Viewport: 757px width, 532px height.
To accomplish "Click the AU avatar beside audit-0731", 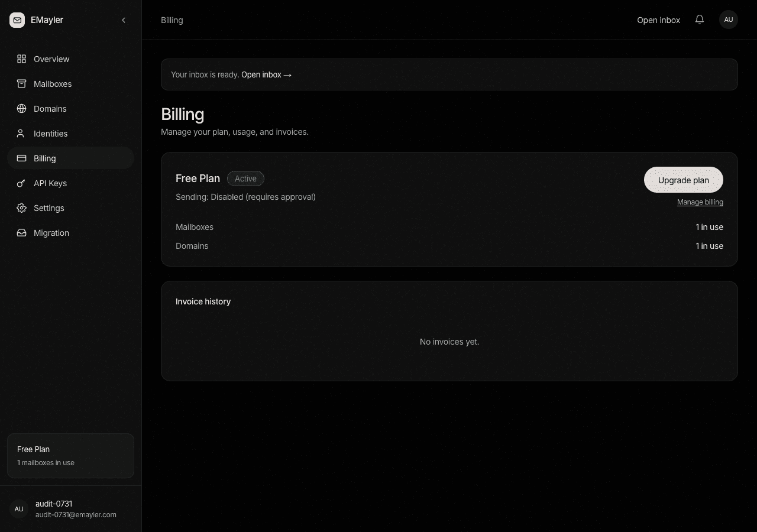I will click(19, 509).
